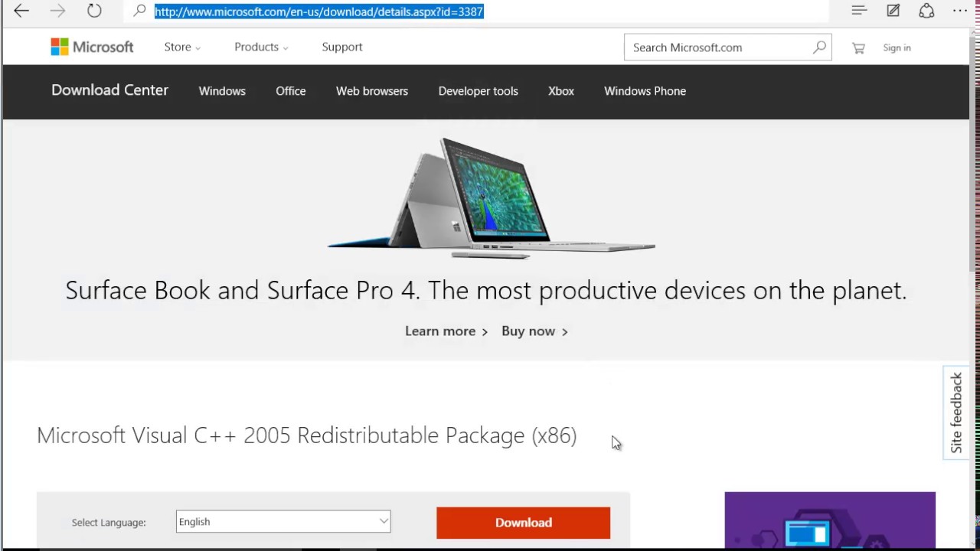Viewport: 980px width, 551px height.
Task: Click into the Search Microsoft.com field
Action: pyautogui.click(x=720, y=47)
